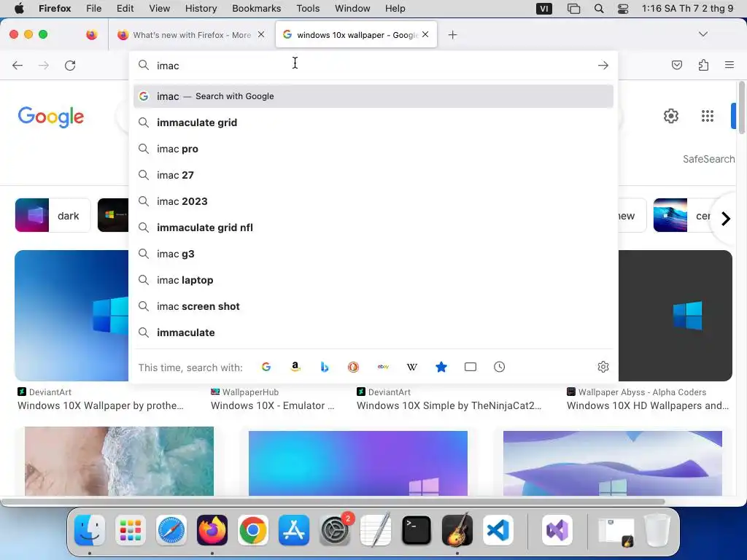This screenshot has height=560, width=747.
Task: Open the Google apps grid
Action: tap(708, 116)
